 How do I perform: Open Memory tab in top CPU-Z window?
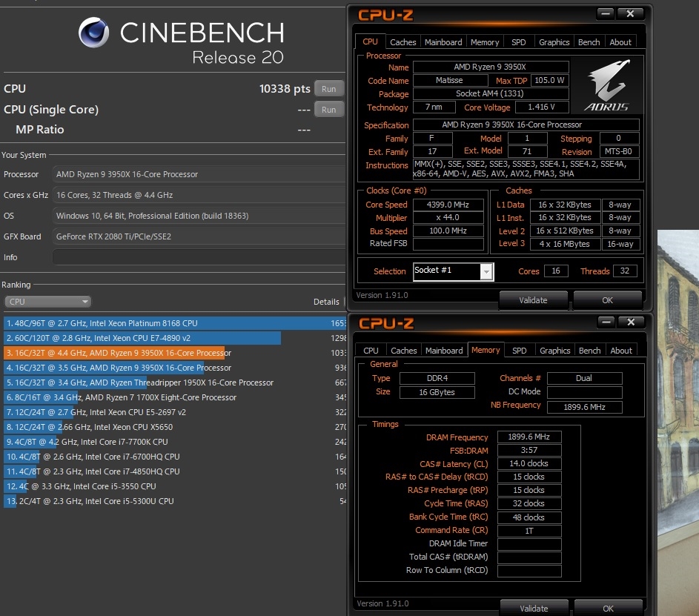(x=485, y=42)
